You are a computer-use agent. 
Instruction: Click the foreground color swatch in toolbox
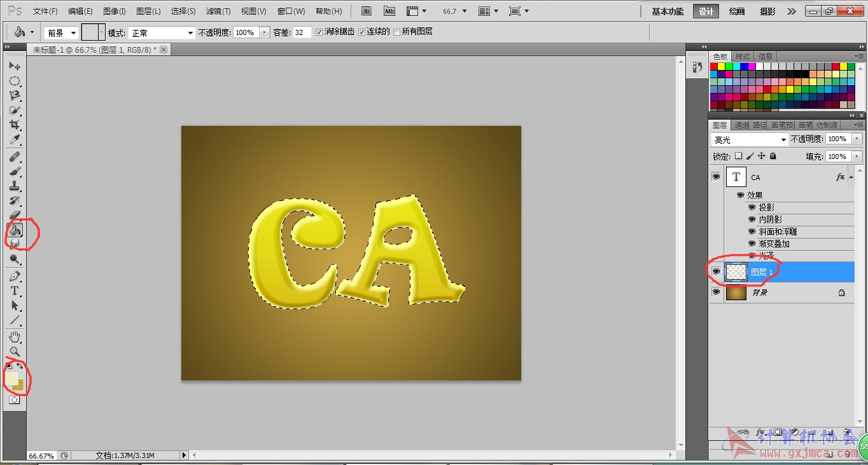point(11,378)
